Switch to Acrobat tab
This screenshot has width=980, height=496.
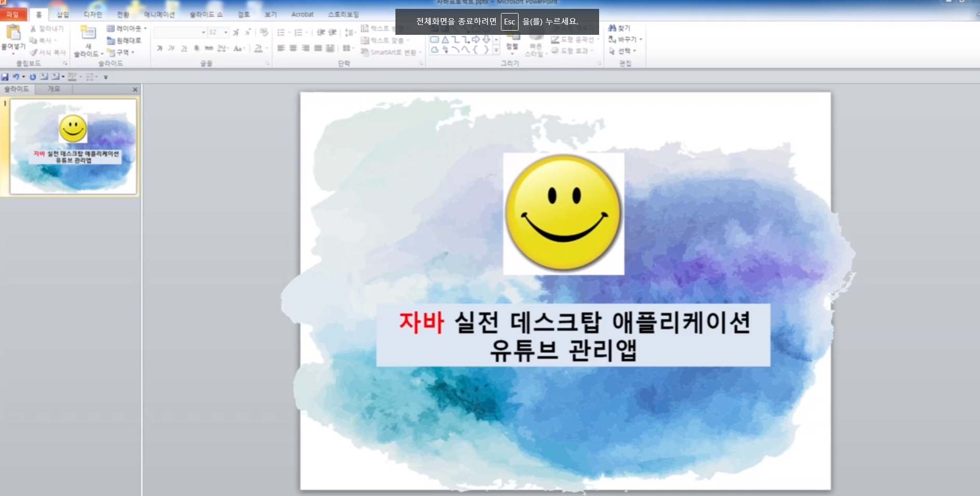pyautogui.click(x=302, y=15)
